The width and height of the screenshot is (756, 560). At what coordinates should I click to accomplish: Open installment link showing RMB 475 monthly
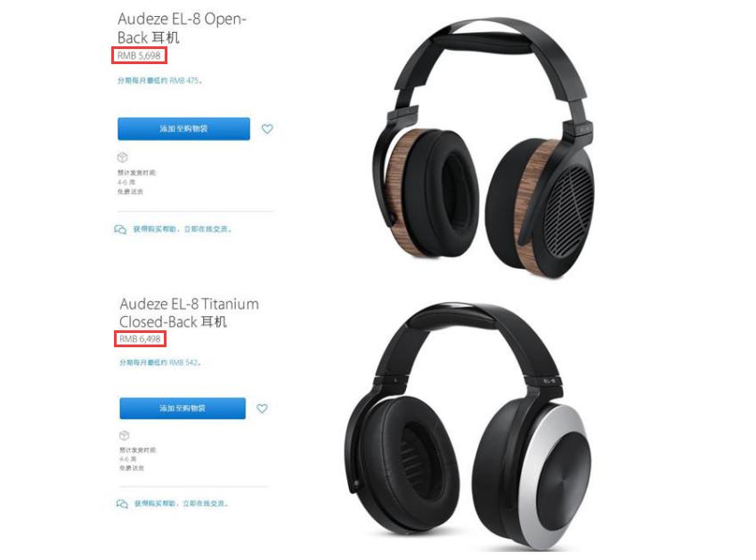coord(160,80)
